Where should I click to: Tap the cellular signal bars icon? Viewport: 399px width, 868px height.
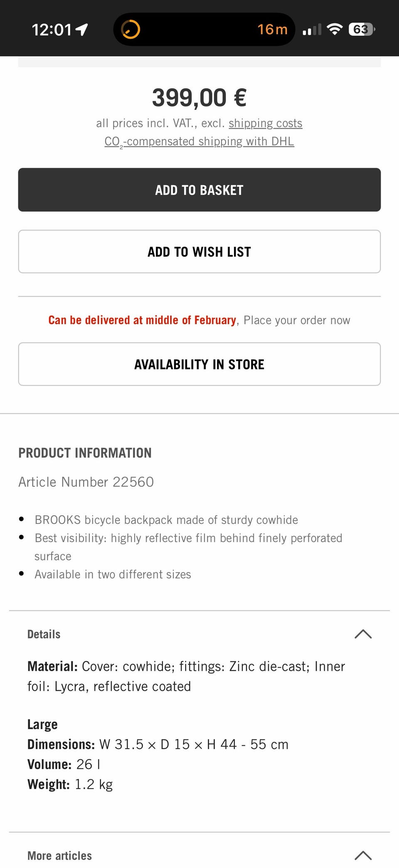coord(312,30)
